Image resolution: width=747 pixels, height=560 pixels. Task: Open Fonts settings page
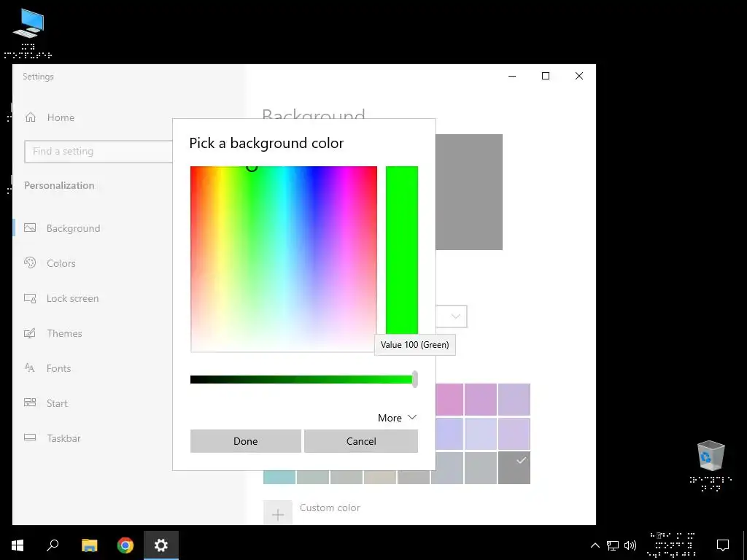pyautogui.click(x=58, y=368)
